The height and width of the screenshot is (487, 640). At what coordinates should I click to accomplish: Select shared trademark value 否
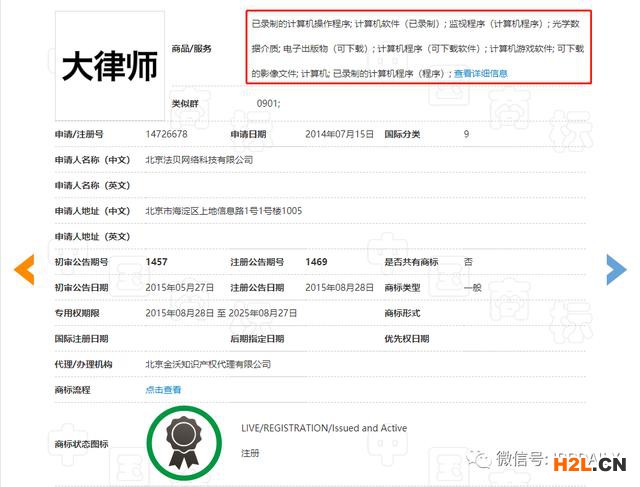tap(468, 262)
